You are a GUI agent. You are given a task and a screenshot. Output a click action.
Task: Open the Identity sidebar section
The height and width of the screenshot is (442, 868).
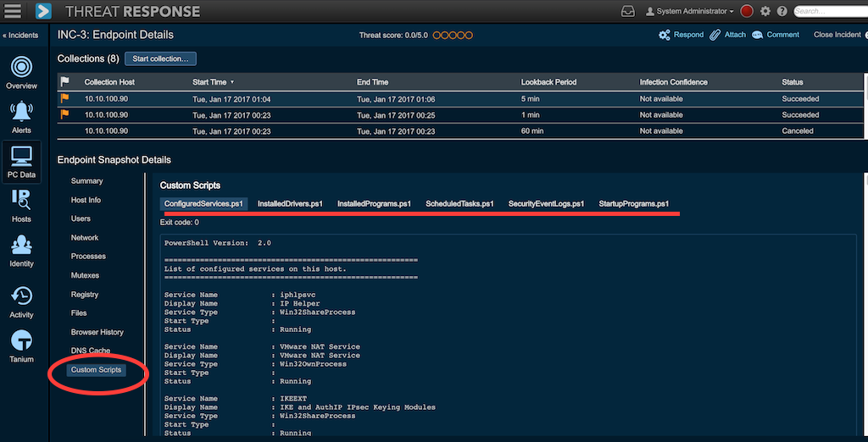(x=21, y=251)
